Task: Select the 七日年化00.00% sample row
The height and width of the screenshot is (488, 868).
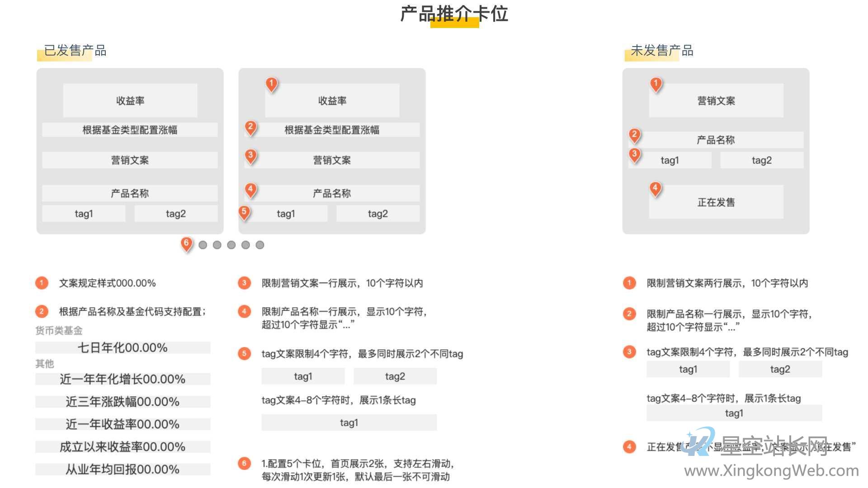Action: pyautogui.click(x=123, y=347)
